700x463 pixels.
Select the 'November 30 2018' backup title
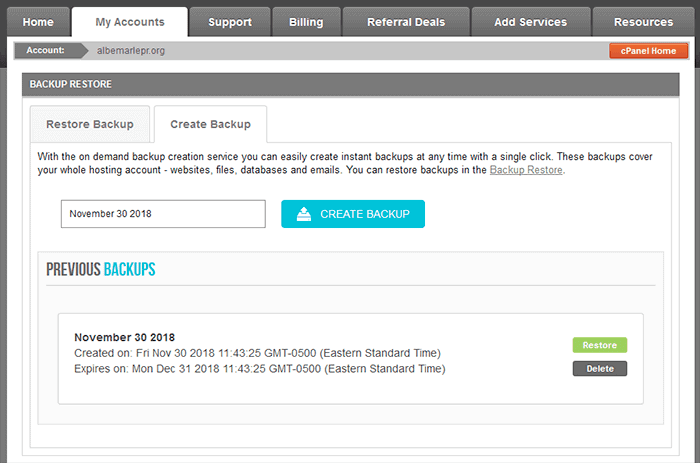[125, 337]
